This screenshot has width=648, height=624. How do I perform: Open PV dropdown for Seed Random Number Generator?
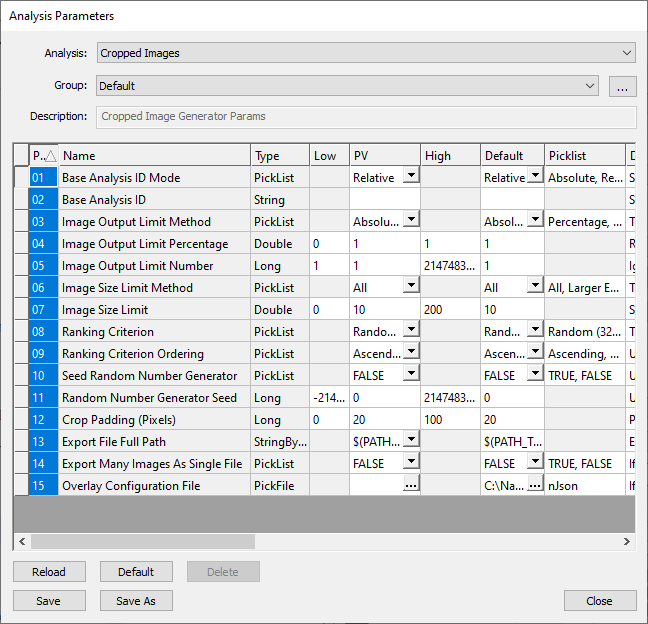410,376
